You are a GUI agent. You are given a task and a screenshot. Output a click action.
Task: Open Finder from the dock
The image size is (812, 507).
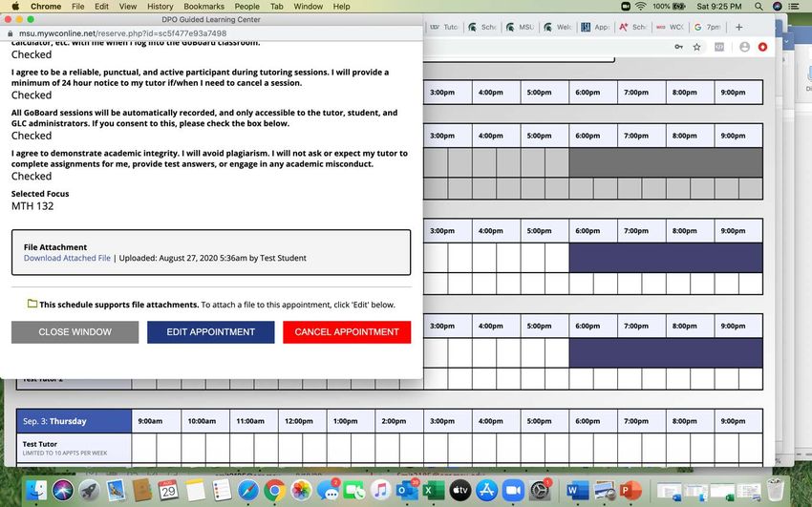pyautogui.click(x=36, y=491)
